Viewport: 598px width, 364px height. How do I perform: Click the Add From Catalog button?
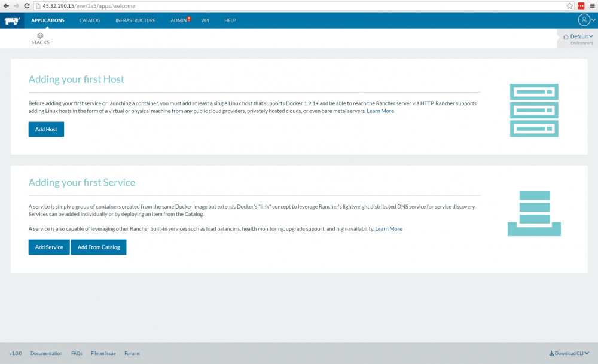(x=99, y=247)
